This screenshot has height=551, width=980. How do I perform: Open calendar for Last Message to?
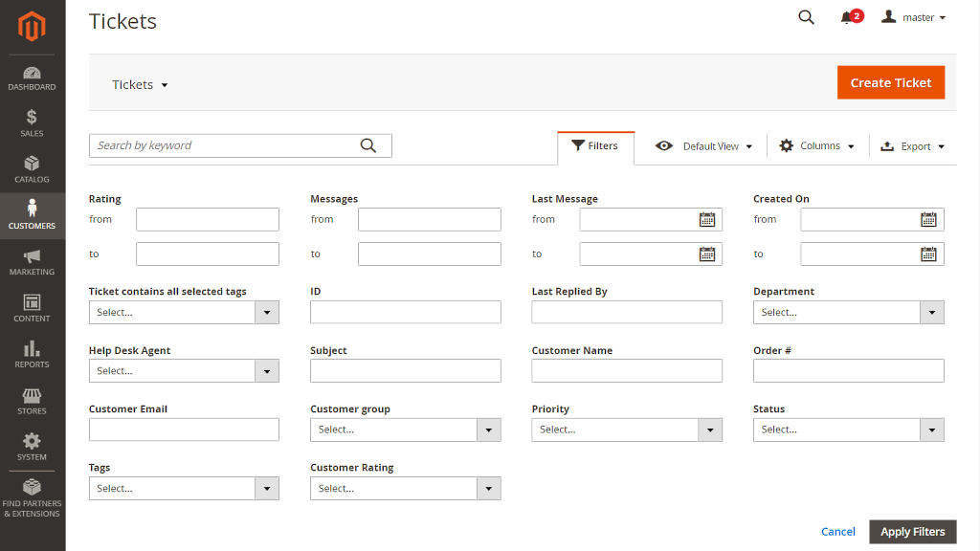(x=707, y=254)
